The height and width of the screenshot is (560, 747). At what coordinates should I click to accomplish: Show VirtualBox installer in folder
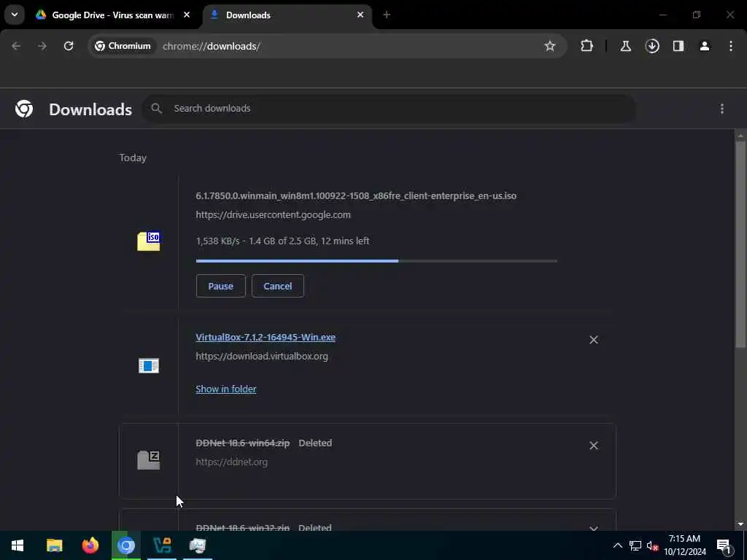[x=226, y=389]
